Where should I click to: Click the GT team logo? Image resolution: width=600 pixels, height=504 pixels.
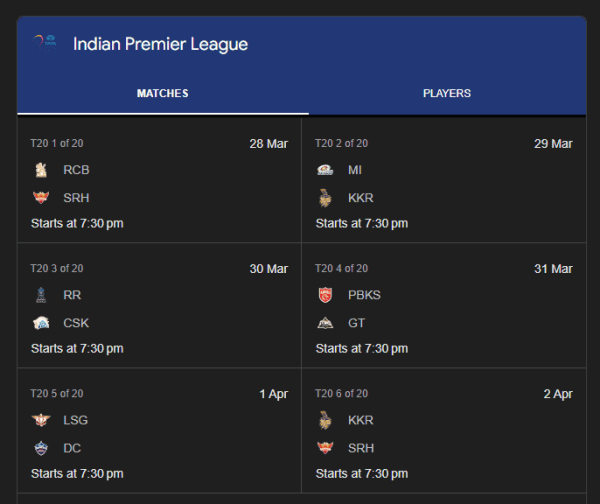pyautogui.click(x=325, y=323)
